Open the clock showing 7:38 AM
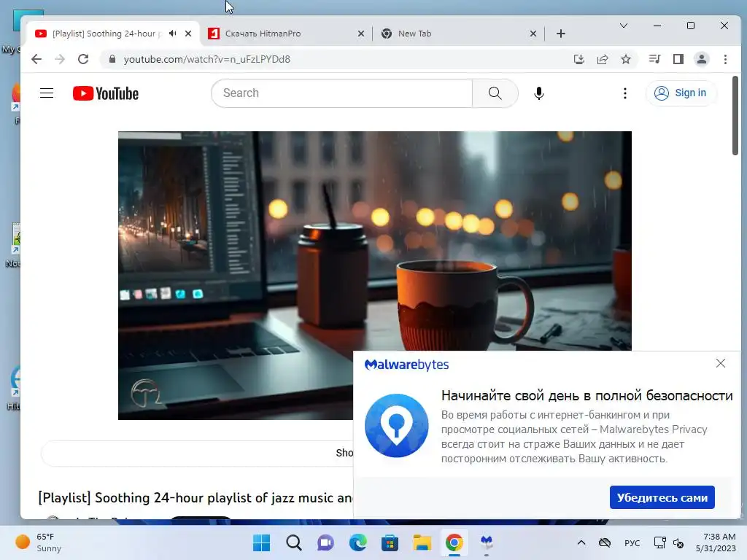747x560 pixels. click(716, 542)
